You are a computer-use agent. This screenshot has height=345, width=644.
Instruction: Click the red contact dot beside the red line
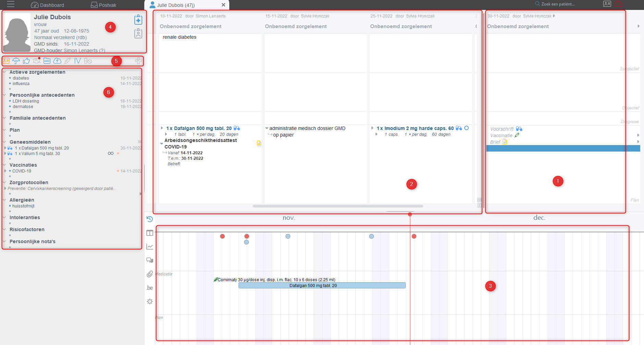[x=414, y=236]
